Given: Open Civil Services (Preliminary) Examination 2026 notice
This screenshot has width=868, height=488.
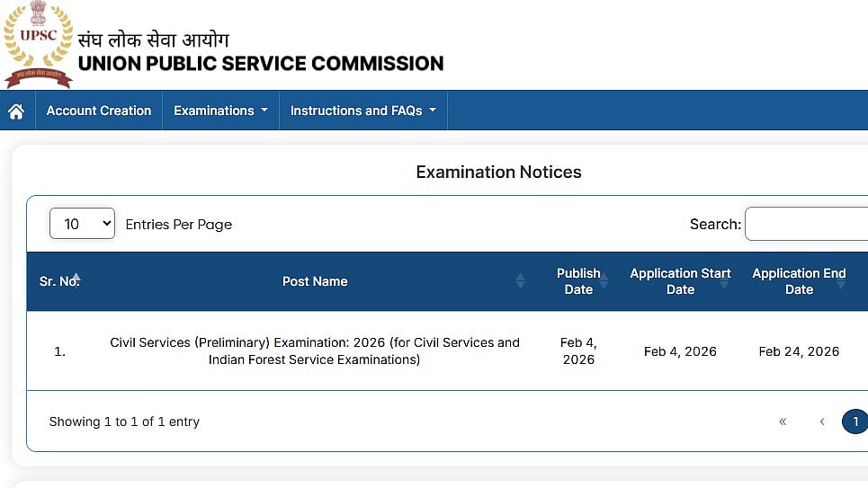Looking at the screenshot, I should pos(315,350).
